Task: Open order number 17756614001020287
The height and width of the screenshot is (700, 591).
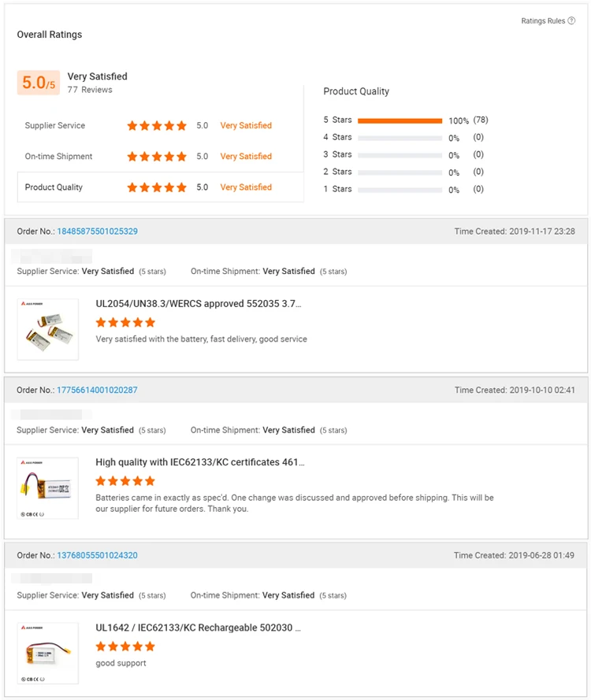Action: point(97,391)
